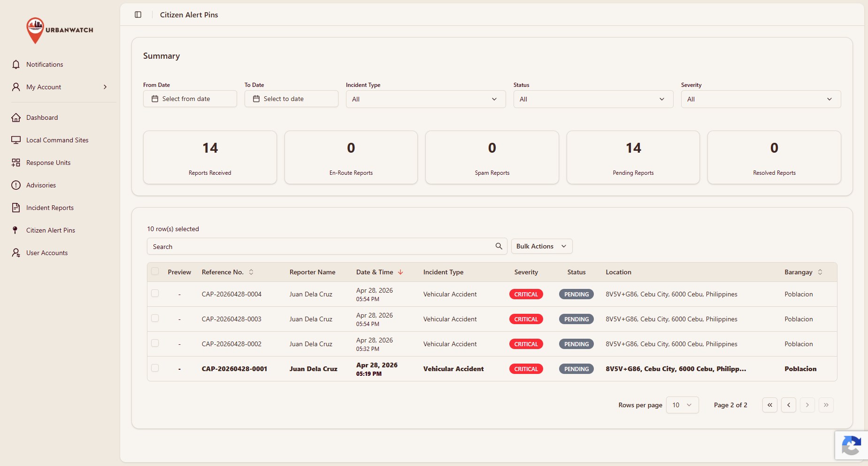This screenshot has height=466, width=868.
Task: Click the Spam Reports card
Action: pyautogui.click(x=492, y=157)
